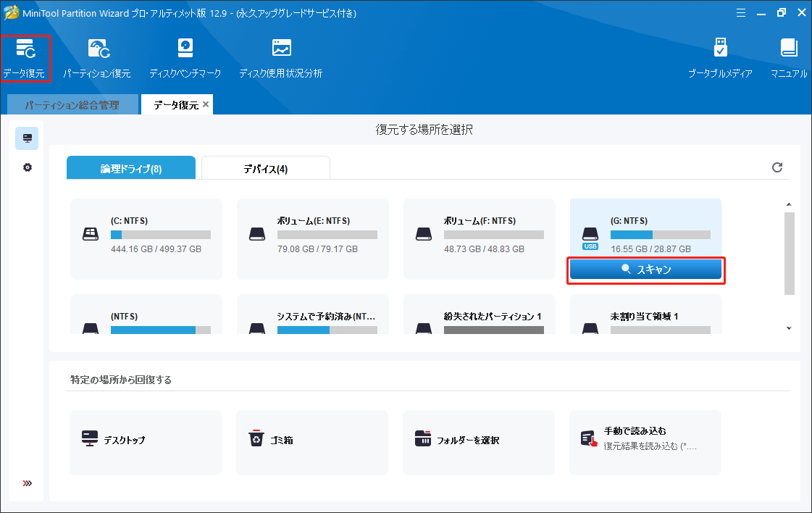Image resolution: width=812 pixels, height=513 pixels.
Task: Select the unlabeled (NTFS) drive card
Action: pyautogui.click(x=146, y=314)
